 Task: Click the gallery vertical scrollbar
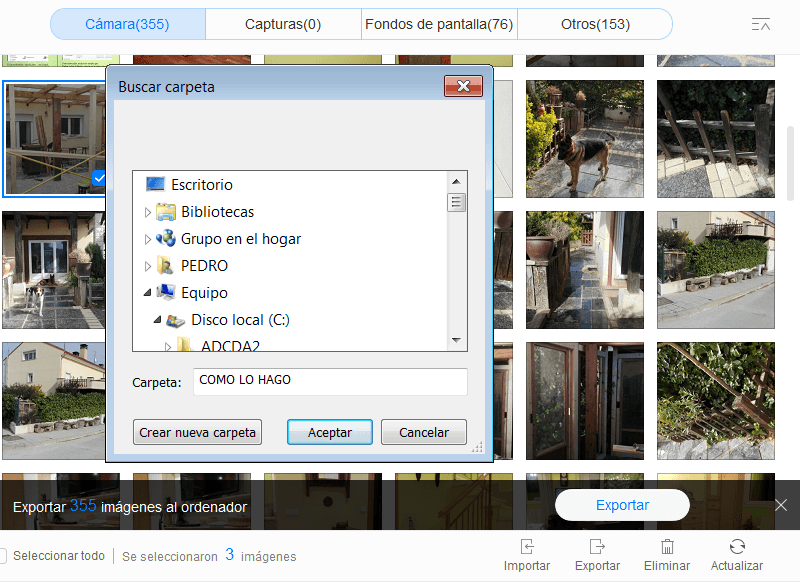click(x=791, y=163)
